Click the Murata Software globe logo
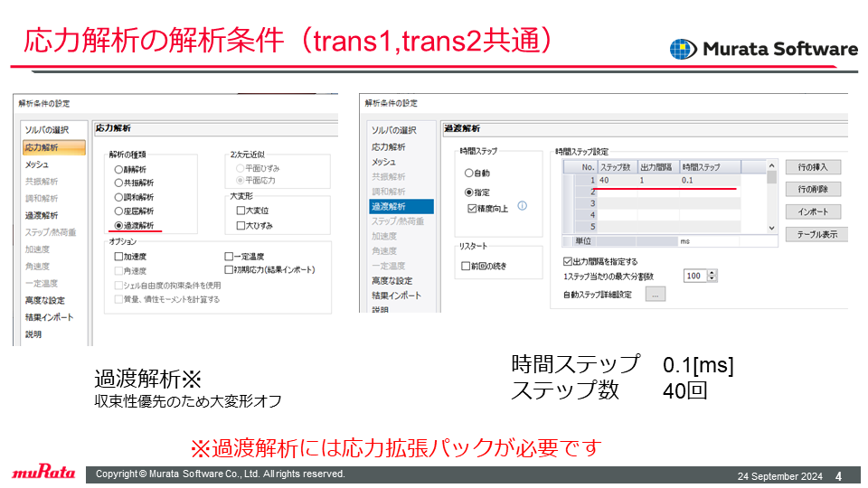 (x=683, y=49)
